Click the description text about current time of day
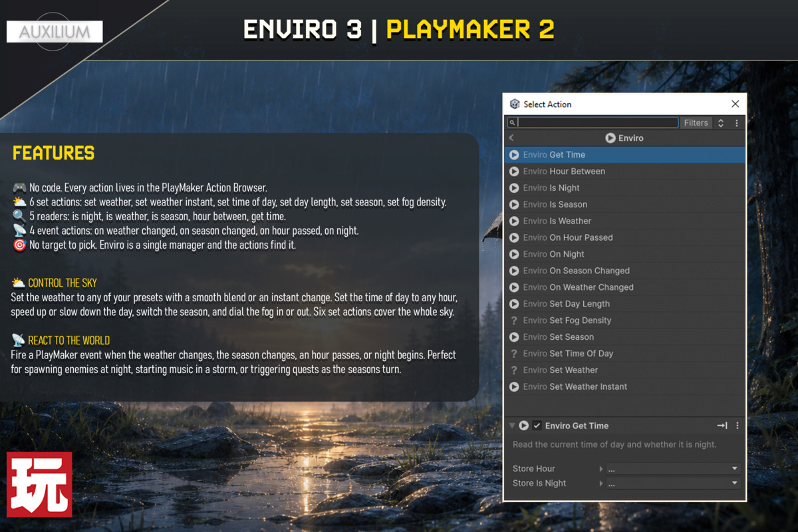Screen dimensions: 798x532 [x=614, y=445]
